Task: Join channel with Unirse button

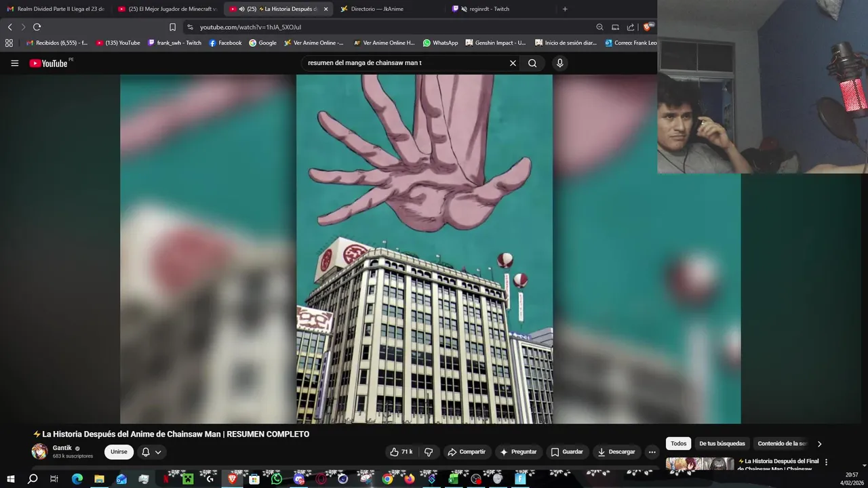Action: click(x=119, y=452)
